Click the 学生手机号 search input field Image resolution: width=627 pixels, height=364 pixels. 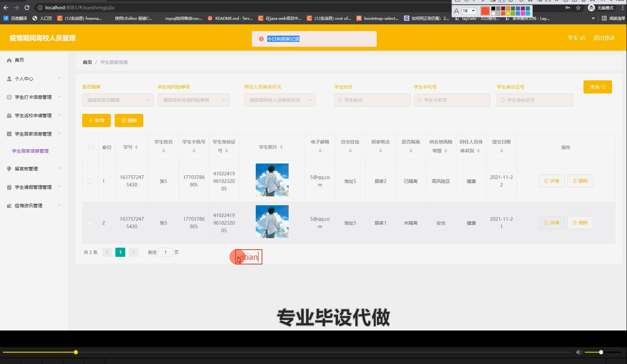pyautogui.click(x=452, y=100)
